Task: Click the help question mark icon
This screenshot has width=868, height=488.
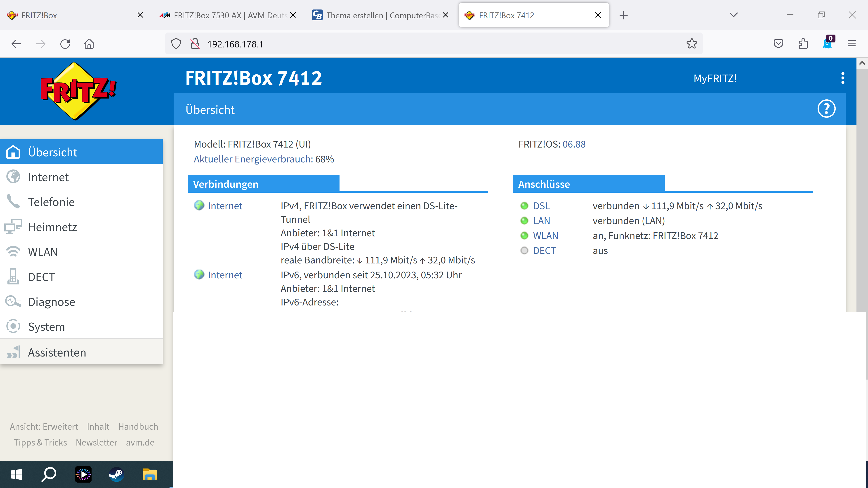Action: tap(826, 109)
